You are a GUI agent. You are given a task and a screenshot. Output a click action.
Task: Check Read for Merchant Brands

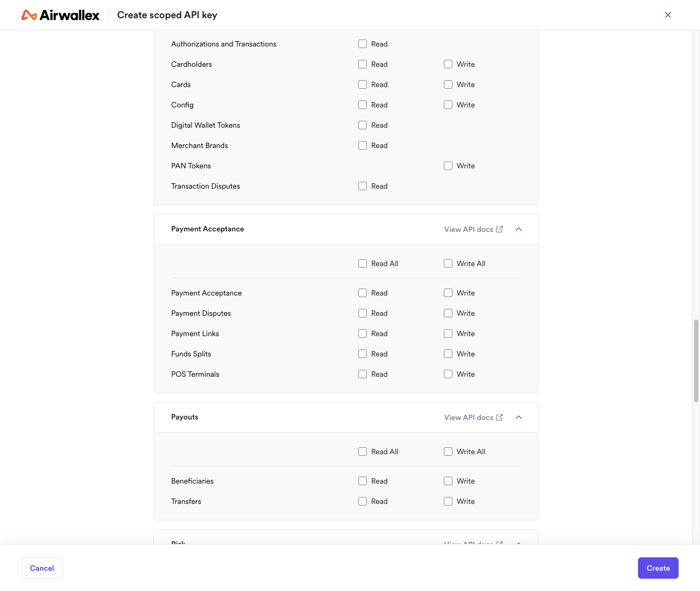pyautogui.click(x=363, y=145)
